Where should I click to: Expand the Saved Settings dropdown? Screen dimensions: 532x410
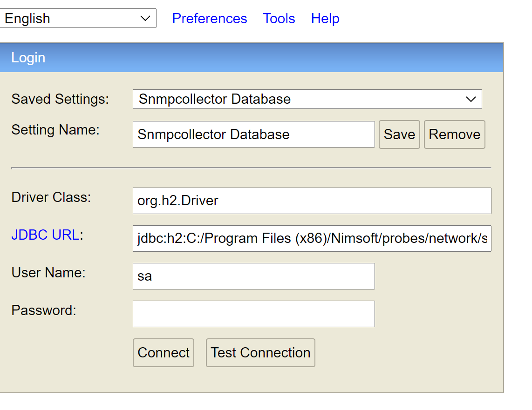[x=307, y=99]
